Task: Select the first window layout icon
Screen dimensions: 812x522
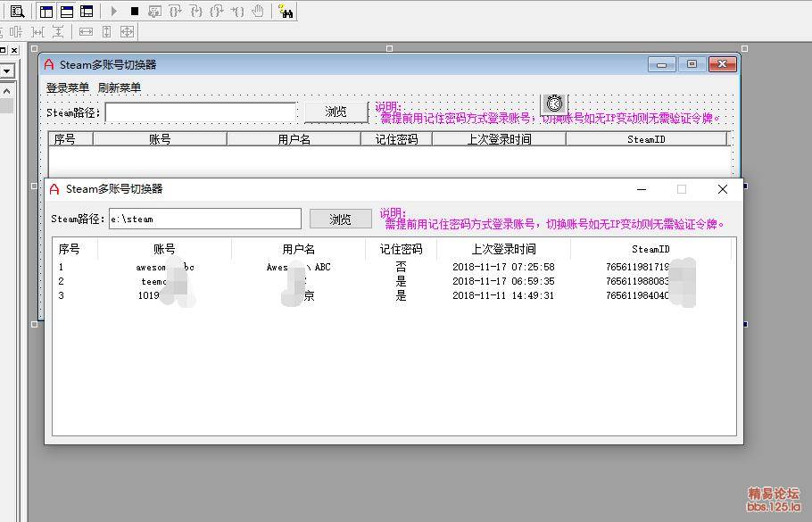Action: tap(46, 11)
